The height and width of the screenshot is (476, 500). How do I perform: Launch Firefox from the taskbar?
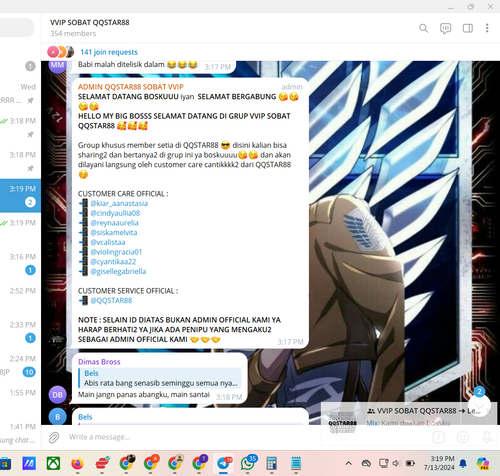click(x=78, y=463)
